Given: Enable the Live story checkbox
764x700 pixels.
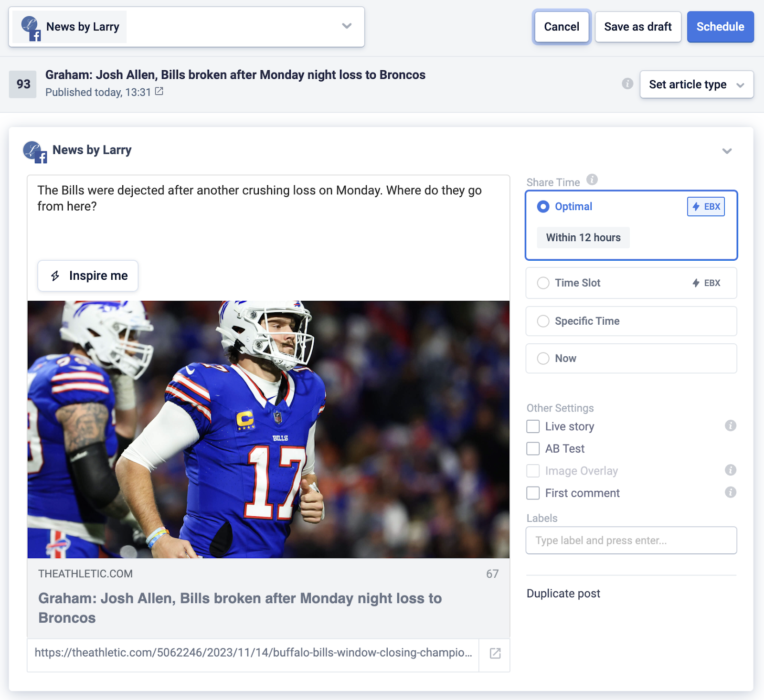Looking at the screenshot, I should [x=533, y=426].
